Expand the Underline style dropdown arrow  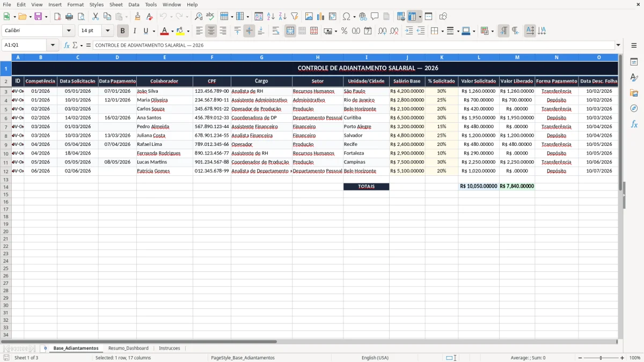click(x=153, y=31)
